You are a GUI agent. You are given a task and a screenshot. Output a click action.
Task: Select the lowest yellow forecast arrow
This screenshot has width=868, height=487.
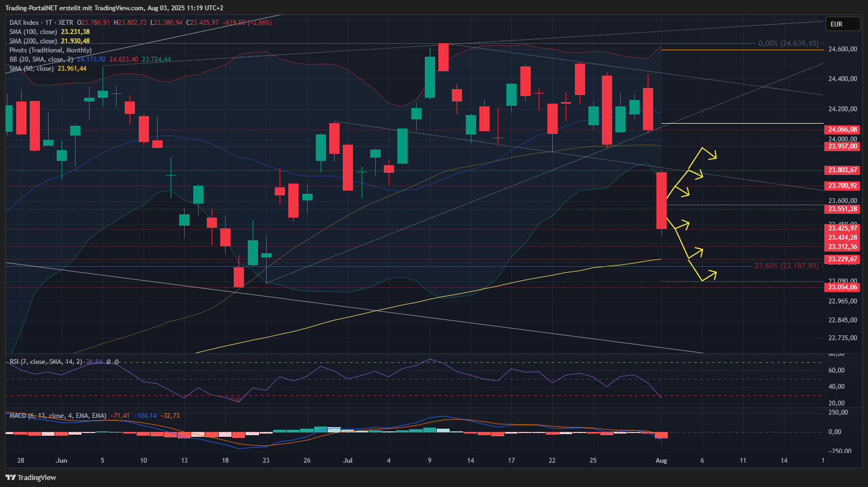[x=710, y=276]
